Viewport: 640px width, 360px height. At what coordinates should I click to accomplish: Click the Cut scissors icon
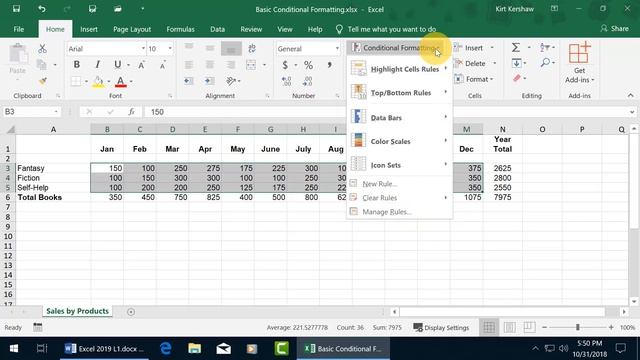point(42,49)
